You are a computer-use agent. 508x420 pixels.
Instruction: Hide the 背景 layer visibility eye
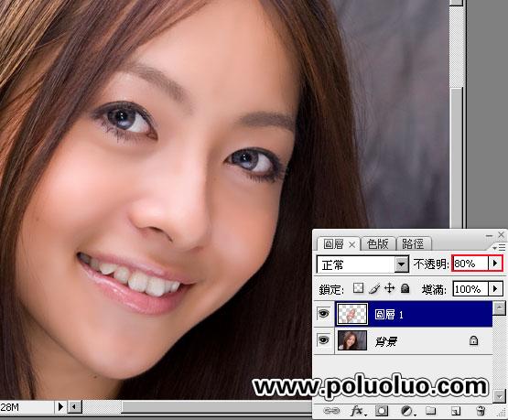[323, 340]
